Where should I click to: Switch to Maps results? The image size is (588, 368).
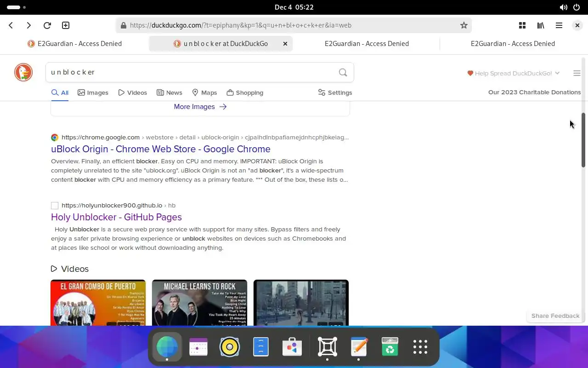204,92
